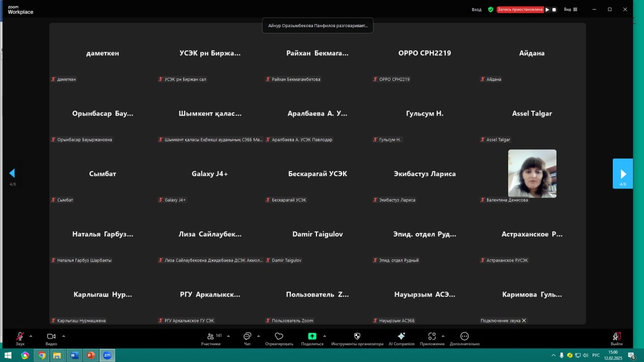Click the Дополнительно more options icon
The image size is (644, 362).
(x=464, y=336)
